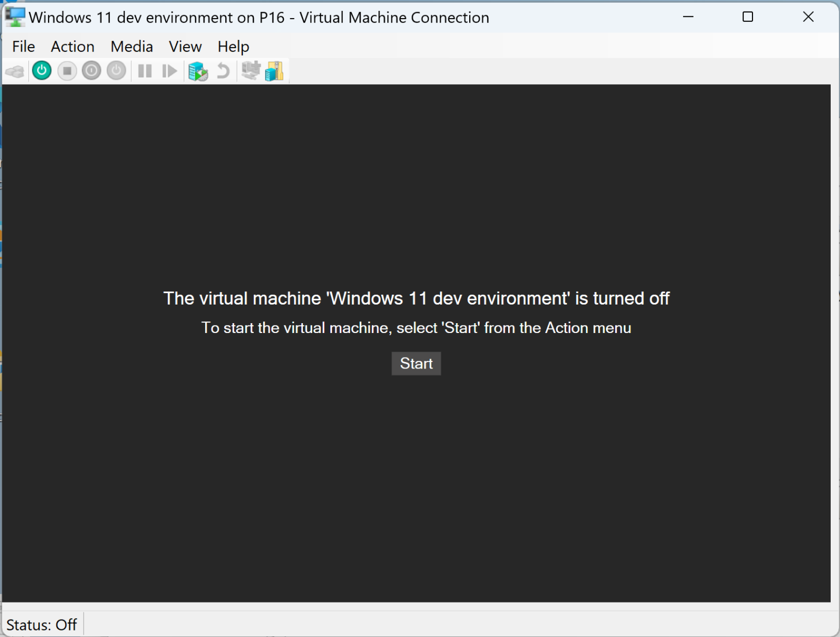This screenshot has width=840, height=637.
Task: Open the View menu
Action: [184, 46]
